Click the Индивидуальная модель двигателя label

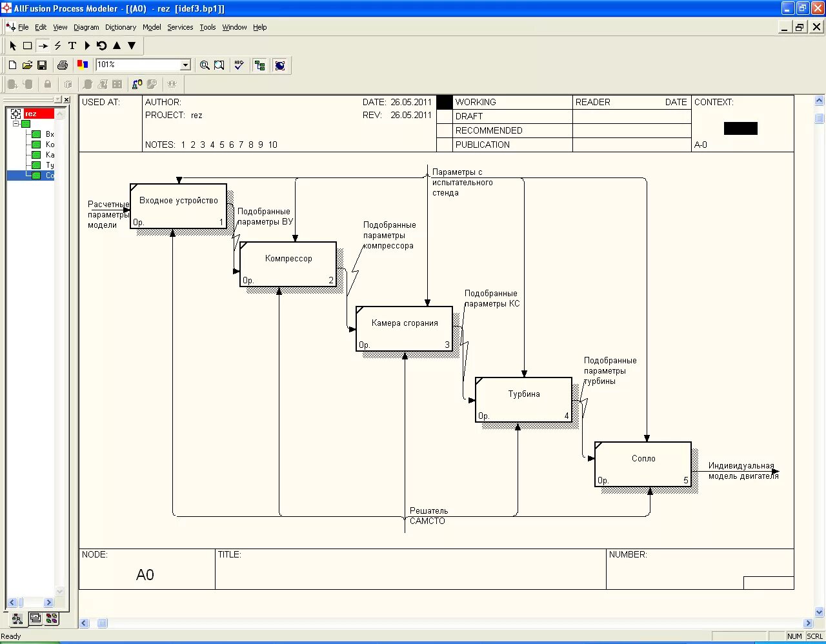coord(743,470)
